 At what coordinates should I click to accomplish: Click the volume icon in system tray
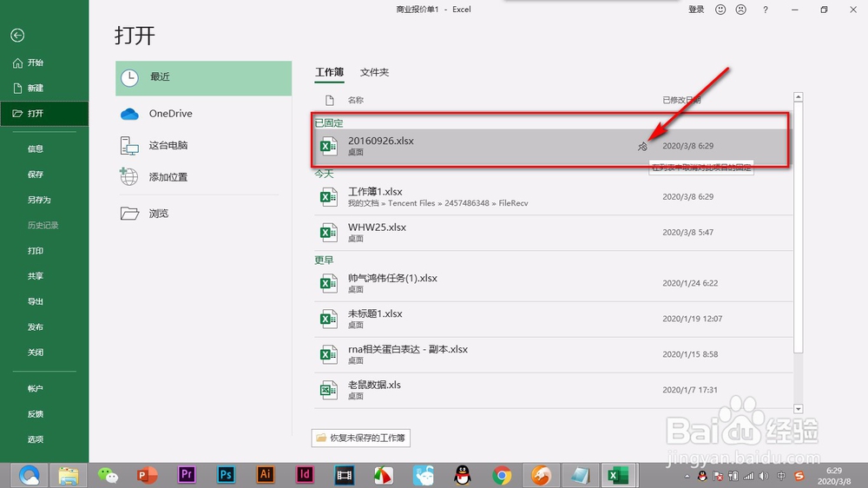tap(764, 476)
